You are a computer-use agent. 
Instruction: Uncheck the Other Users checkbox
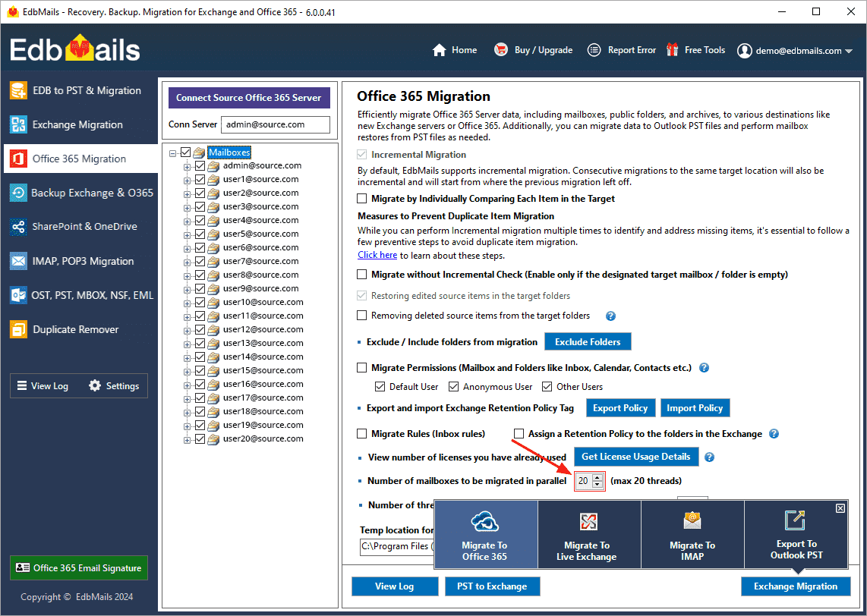[547, 387]
